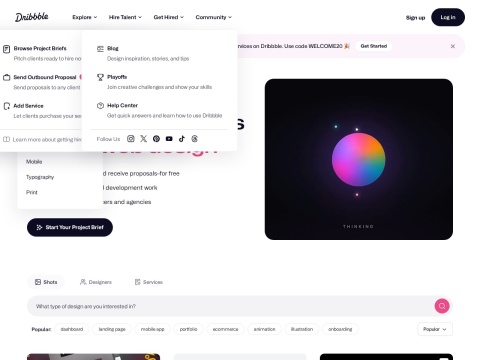The width and height of the screenshot is (480, 360).
Task: Click the Sign up link
Action: (415, 18)
